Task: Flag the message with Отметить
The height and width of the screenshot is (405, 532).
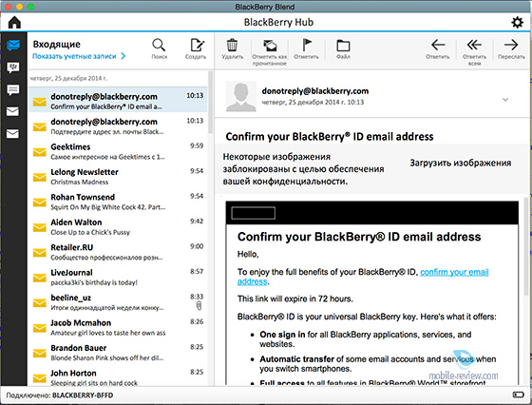Action: pos(306,49)
